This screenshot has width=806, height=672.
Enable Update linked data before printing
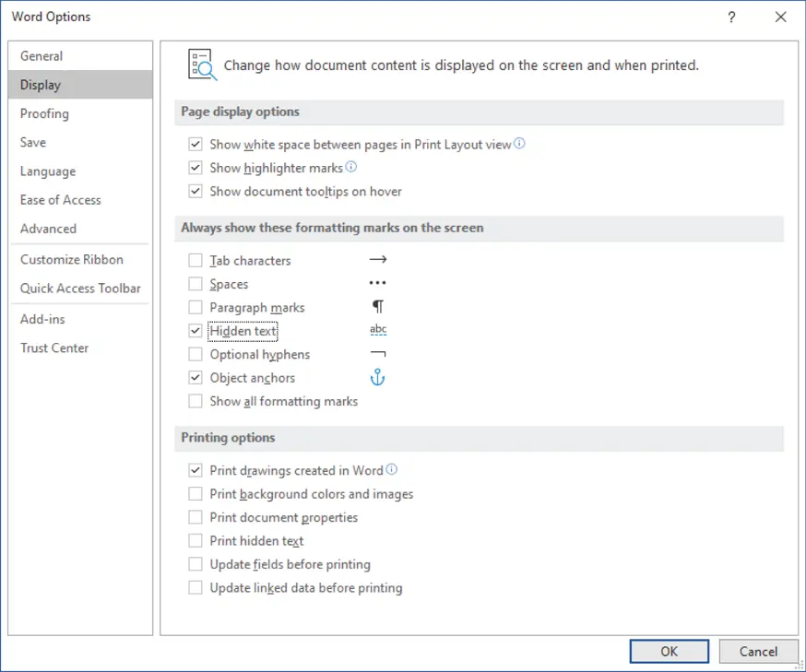point(196,587)
